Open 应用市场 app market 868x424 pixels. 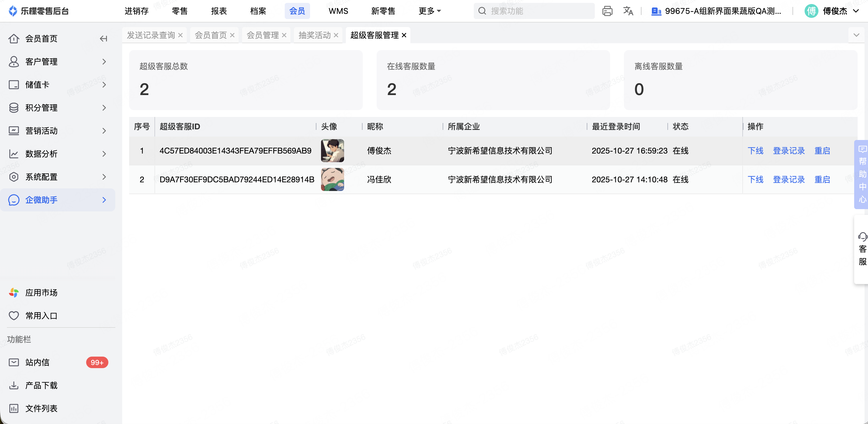[41, 293]
